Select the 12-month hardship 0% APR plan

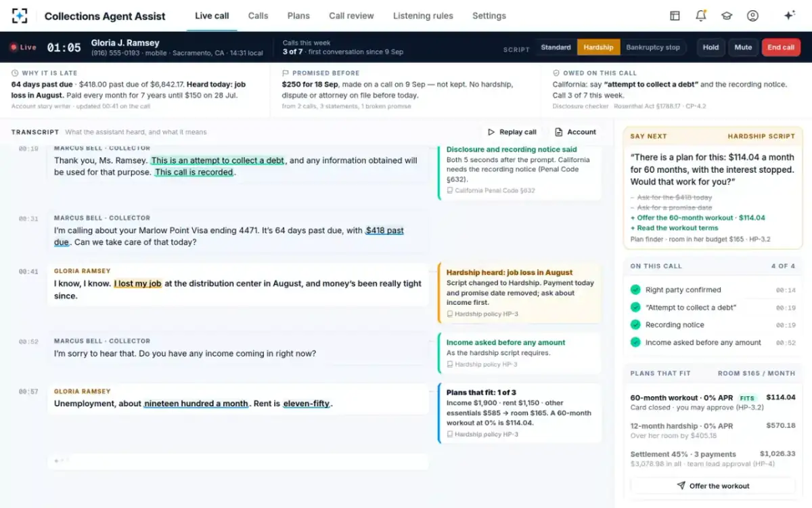713,431
